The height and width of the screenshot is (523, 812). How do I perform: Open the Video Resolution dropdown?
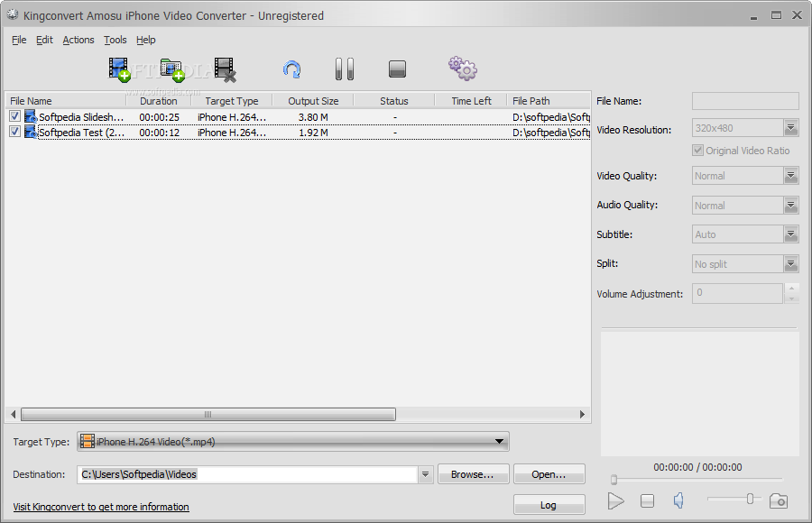[790, 127]
